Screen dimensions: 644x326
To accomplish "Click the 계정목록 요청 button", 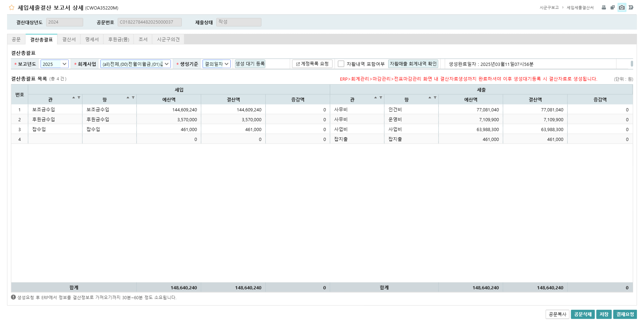I will [312, 64].
